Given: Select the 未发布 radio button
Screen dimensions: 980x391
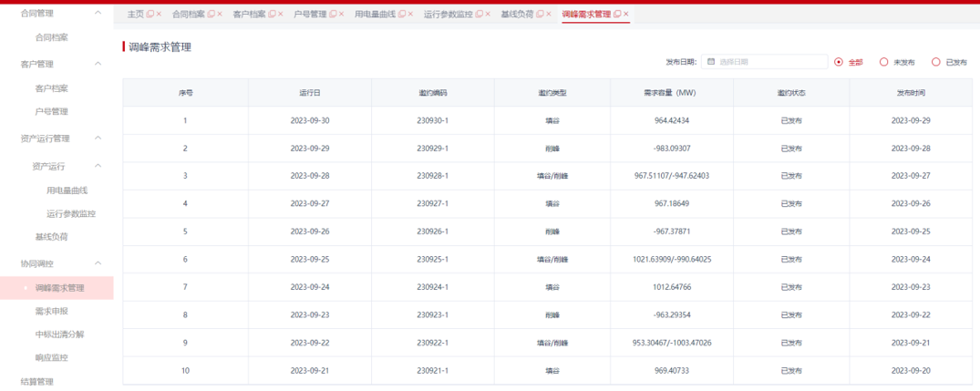Looking at the screenshot, I should pos(883,62).
